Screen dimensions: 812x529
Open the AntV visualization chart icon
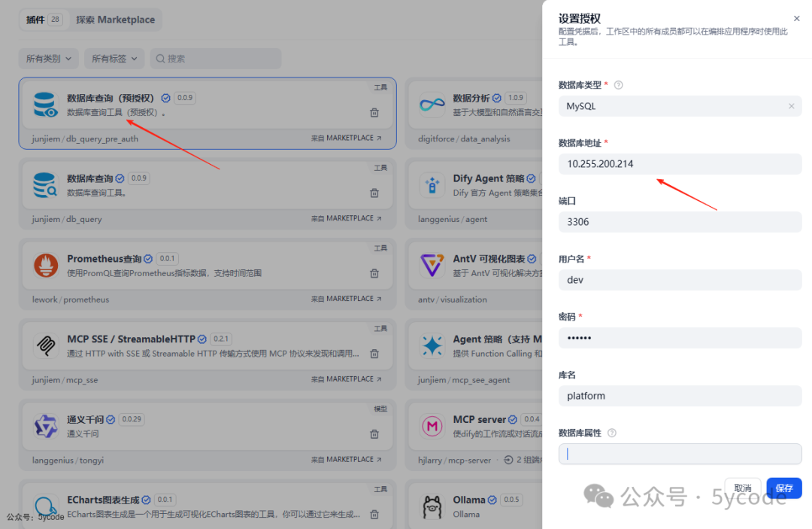coord(432,266)
